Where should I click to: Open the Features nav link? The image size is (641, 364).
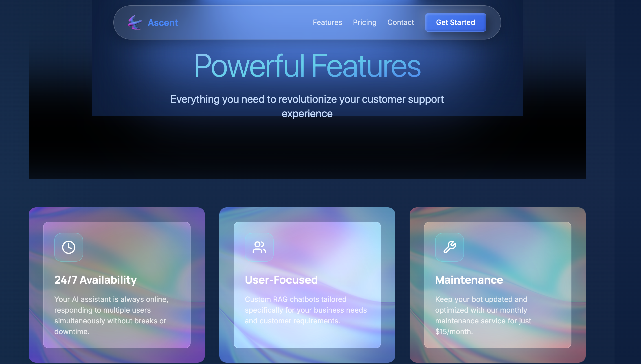327,22
